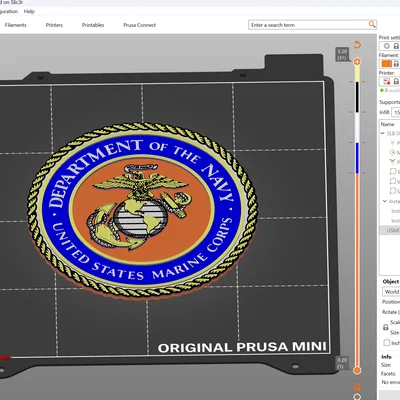Enable the Inches checkbox

pyautogui.click(x=387, y=342)
